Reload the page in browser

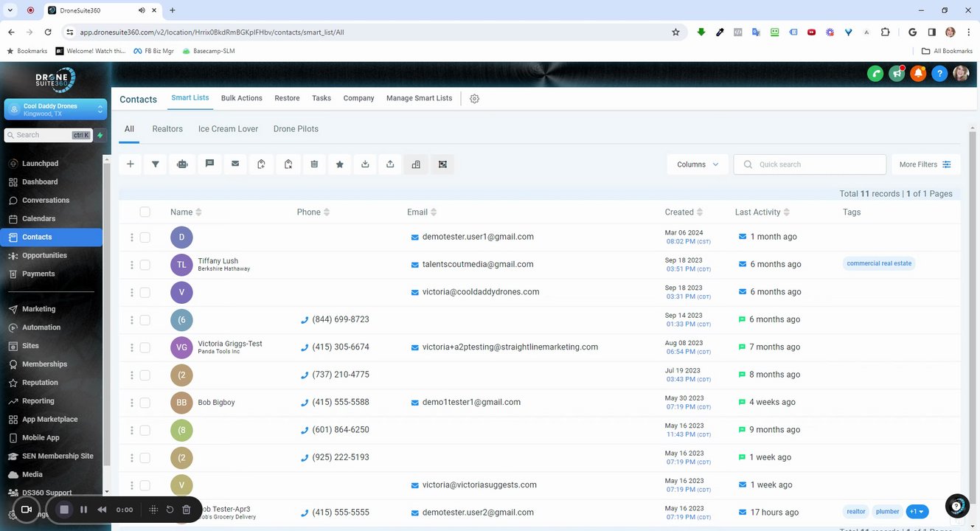(48, 32)
